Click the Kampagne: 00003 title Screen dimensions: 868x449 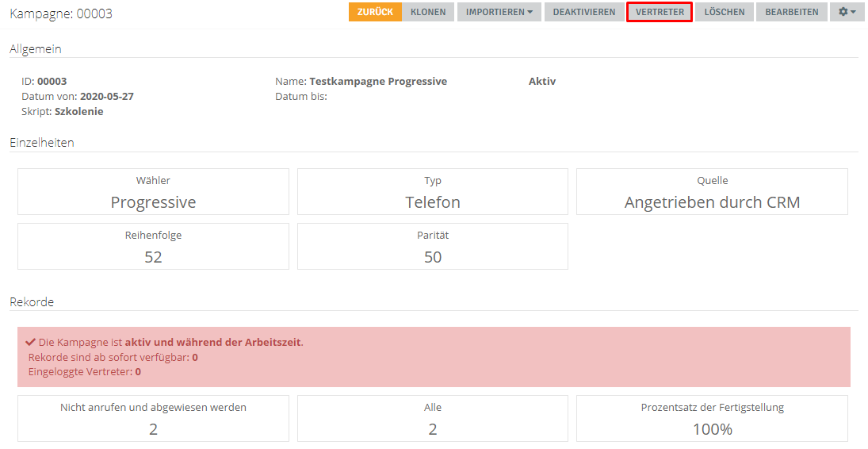coord(61,13)
